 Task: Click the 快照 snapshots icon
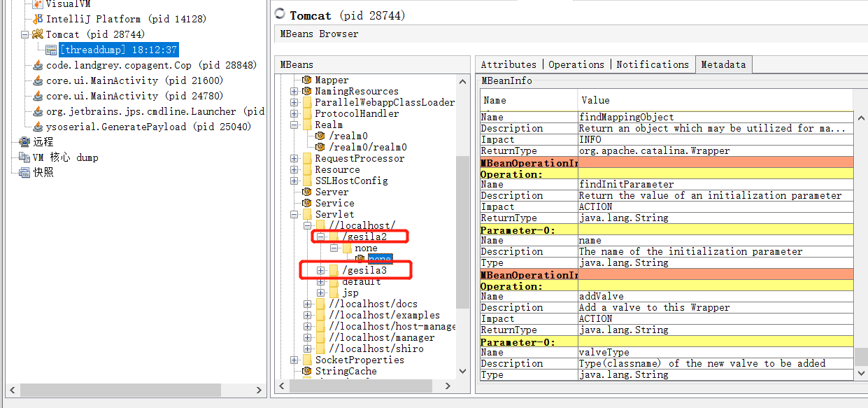pos(24,172)
